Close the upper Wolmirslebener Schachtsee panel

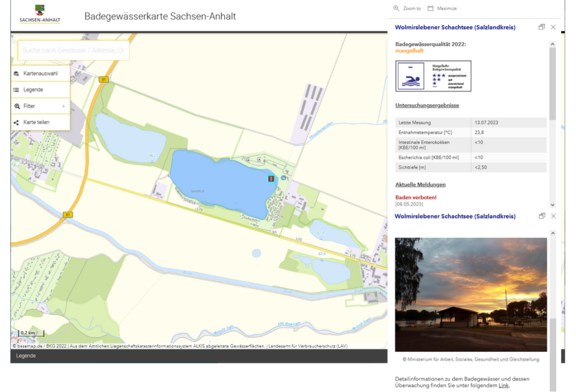coord(553,27)
